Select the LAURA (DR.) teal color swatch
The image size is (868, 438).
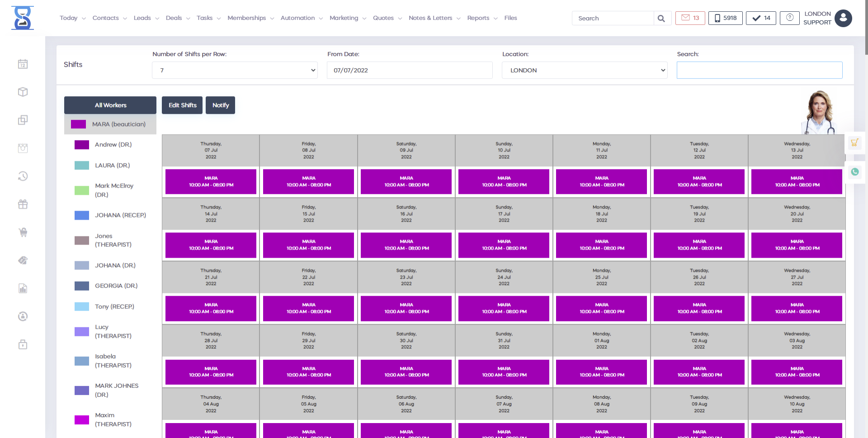(x=82, y=165)
